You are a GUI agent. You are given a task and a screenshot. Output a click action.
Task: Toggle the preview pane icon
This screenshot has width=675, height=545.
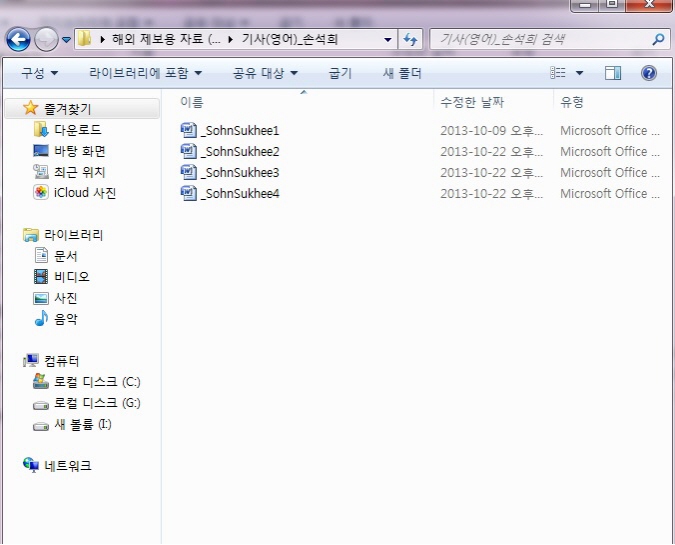pos(613,73)
